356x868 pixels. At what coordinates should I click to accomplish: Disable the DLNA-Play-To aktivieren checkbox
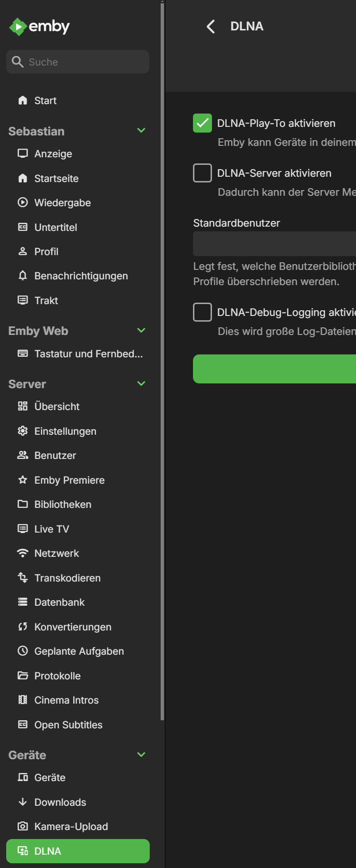click(202, 123)
